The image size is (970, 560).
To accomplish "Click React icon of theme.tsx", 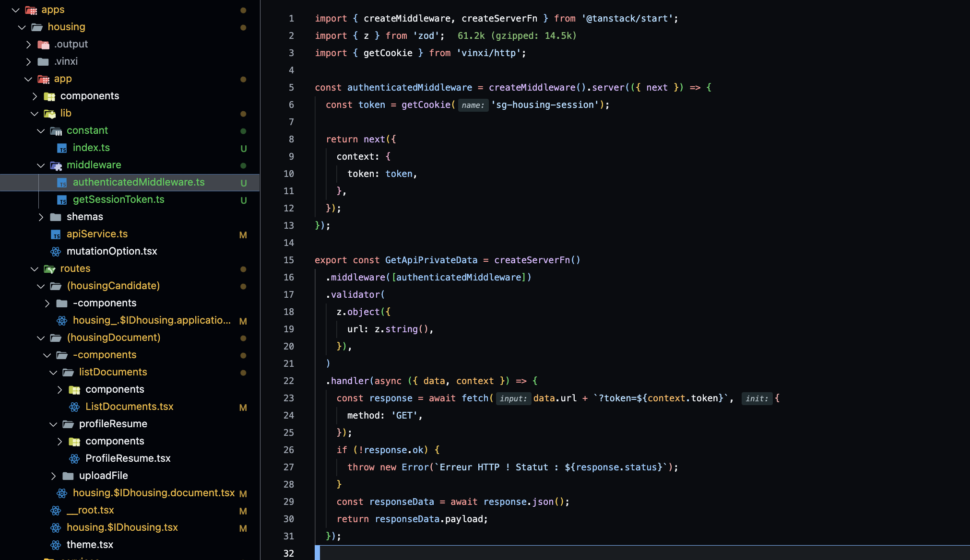I will click(x=56, y=545).
